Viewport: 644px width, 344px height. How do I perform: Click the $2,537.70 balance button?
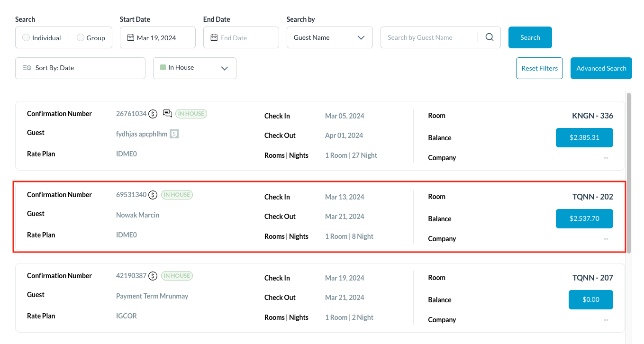[584, 219]
